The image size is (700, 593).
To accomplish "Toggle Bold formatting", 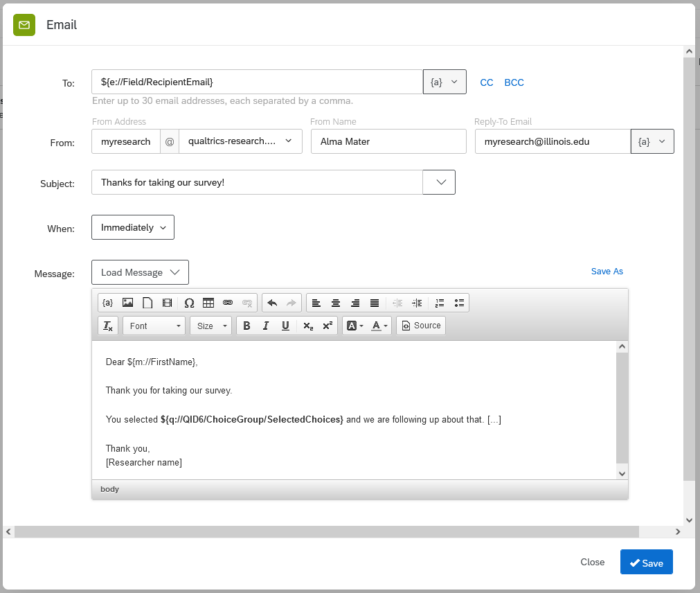I will 246,326.
